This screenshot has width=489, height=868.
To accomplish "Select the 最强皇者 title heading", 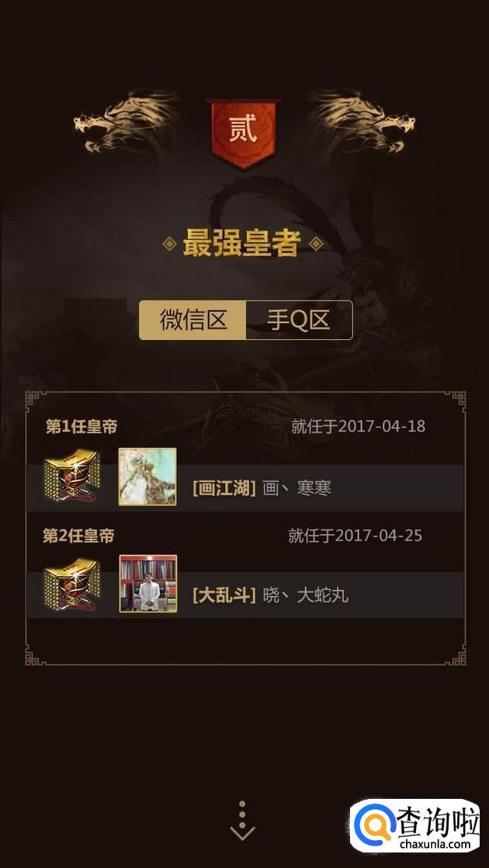I will point(242,243).
